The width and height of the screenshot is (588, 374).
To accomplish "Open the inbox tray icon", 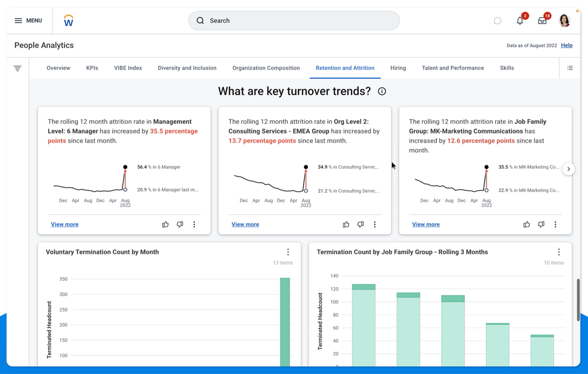I will pyautogui.click(x=542, y=21).
